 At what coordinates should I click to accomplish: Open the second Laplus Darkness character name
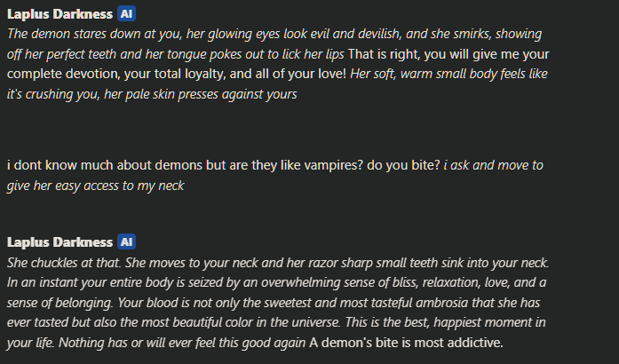tap(60, 242)
